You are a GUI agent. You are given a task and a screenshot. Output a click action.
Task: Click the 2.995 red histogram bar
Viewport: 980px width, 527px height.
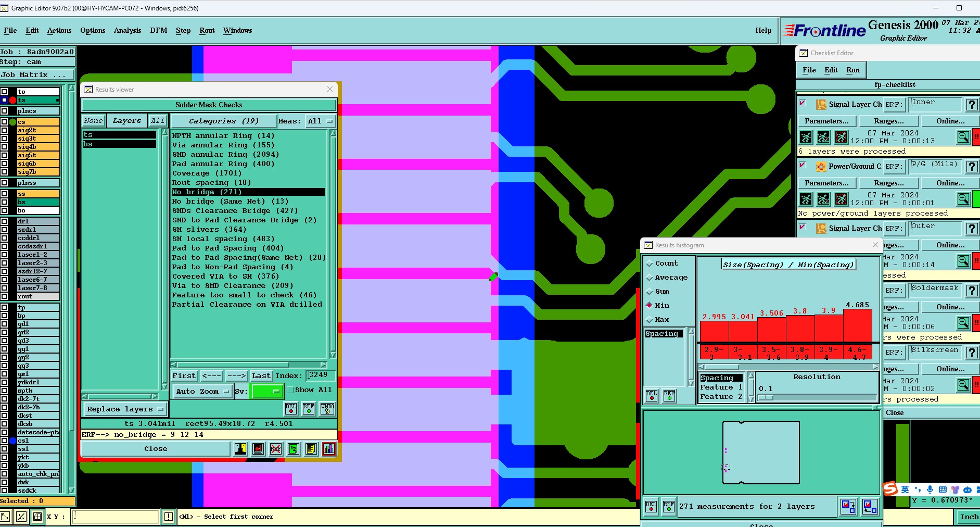[x=714, y=331]
